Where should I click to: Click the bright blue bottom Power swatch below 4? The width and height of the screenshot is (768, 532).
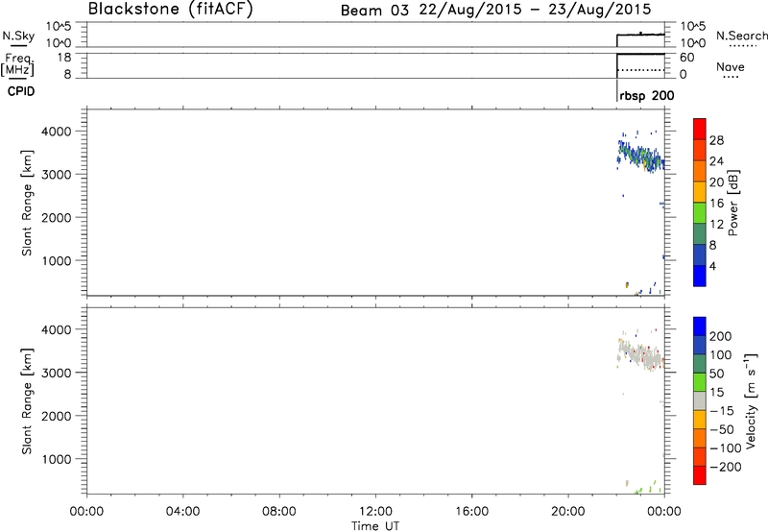click(x=700, y=276)
